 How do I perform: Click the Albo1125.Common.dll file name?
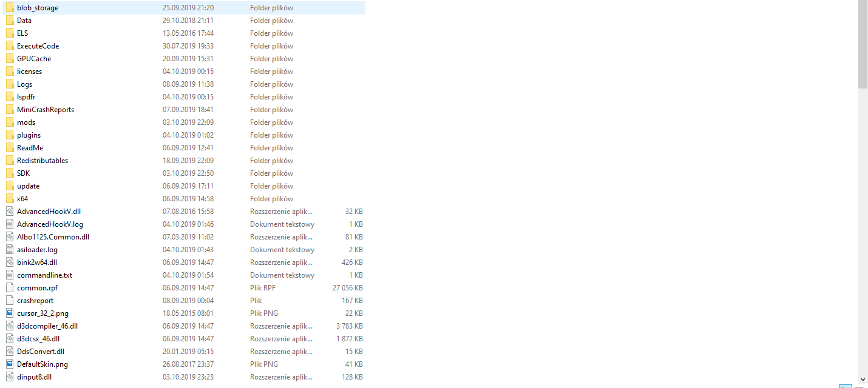tap(53, 237)
